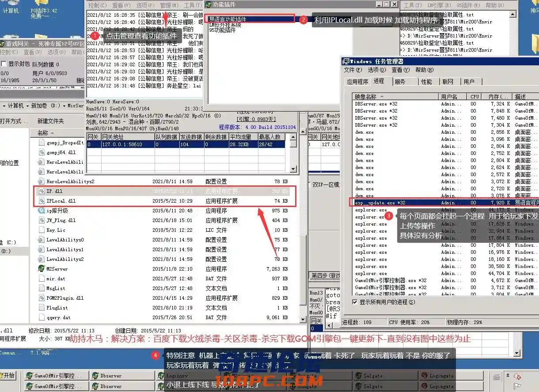Click Explorer file list scroll down arrow

click(303, 320)
